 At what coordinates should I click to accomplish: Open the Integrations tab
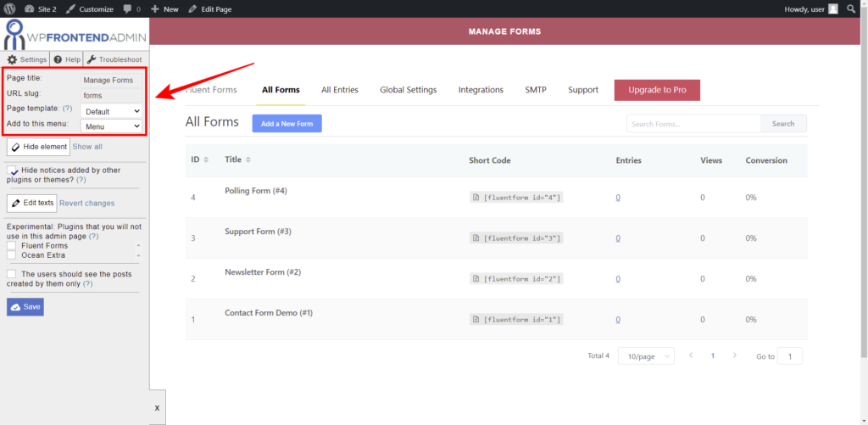(481, 90)
